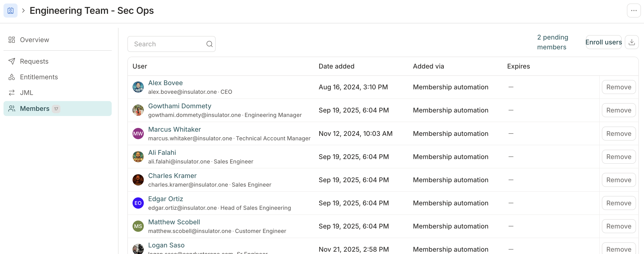Remove Alex Bovee from the group
644x254 pixels.
tap(619, 87)
